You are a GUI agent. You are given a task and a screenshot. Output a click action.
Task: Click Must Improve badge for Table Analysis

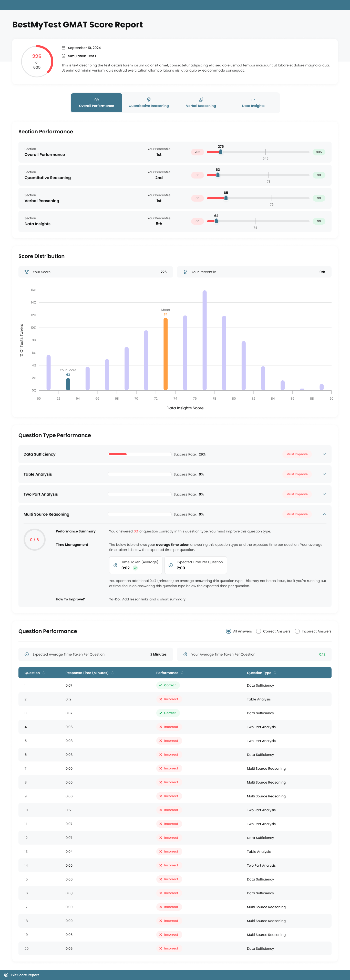coord(297,474)
